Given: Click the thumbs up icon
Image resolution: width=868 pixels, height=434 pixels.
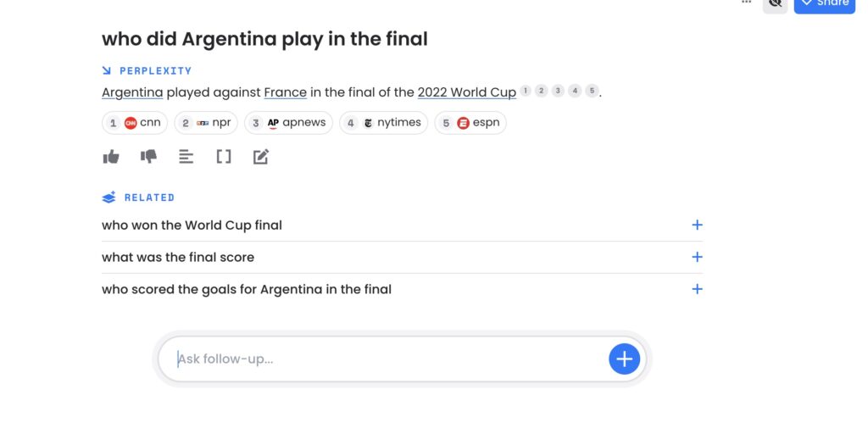Looking at the screenshot, I should pyautogui.click(x=111, y=157).
